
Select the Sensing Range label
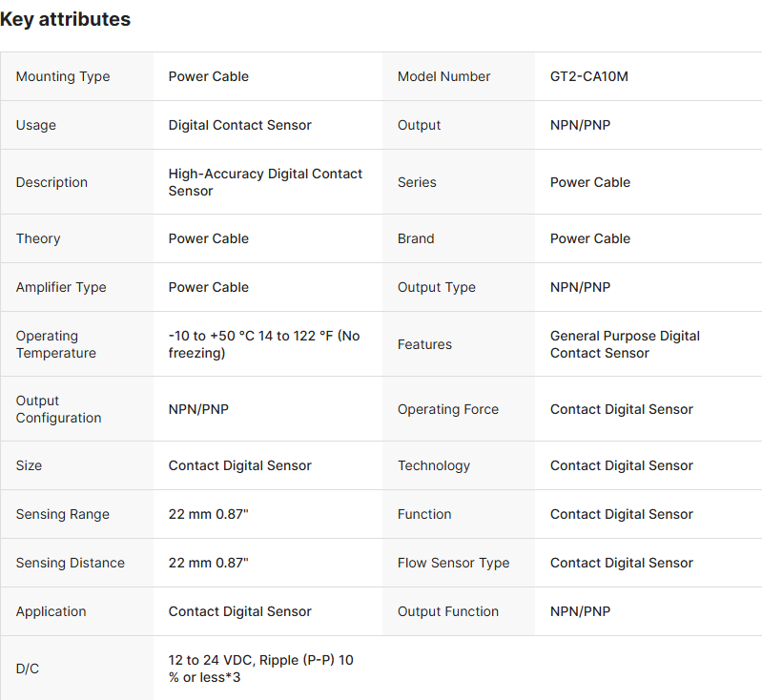pos(62,514)
